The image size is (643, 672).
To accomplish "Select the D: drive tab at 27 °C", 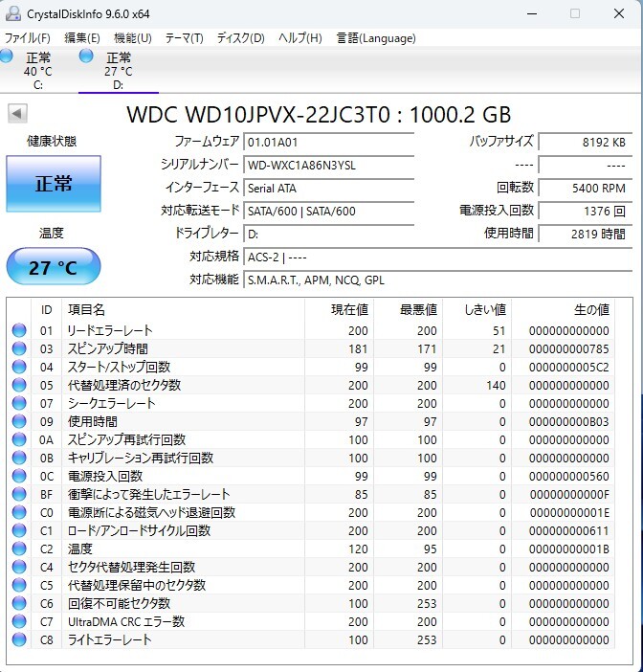I will point(119,70).
